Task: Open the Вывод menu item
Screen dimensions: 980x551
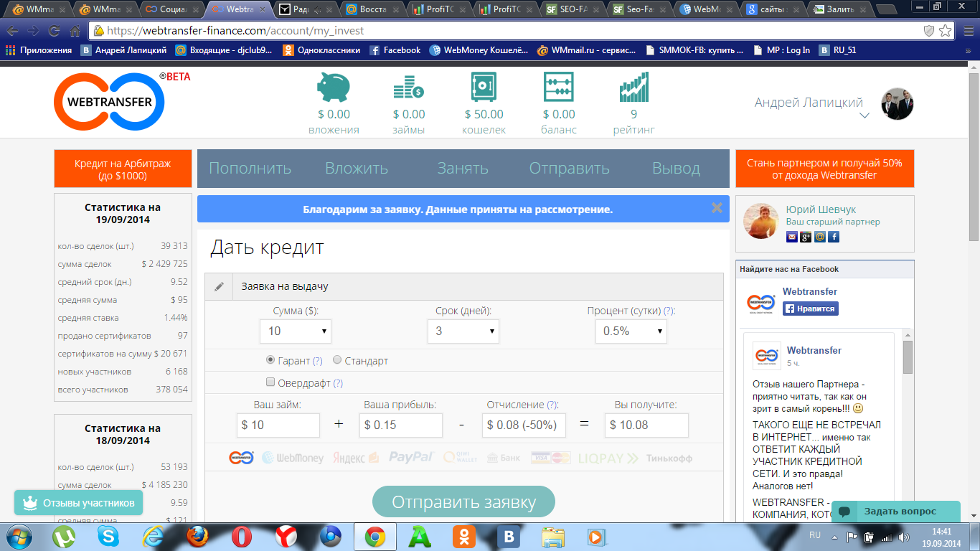Action: click(676, 169)
